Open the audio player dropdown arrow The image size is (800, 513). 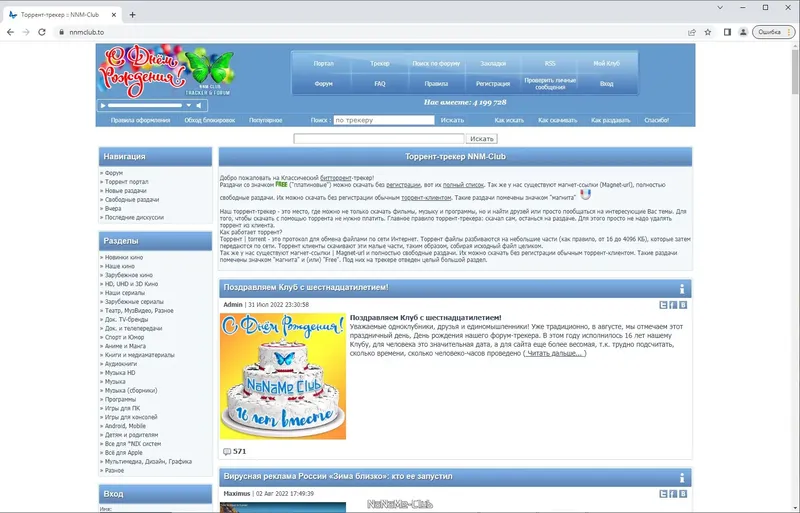click(x=189, y=106)
